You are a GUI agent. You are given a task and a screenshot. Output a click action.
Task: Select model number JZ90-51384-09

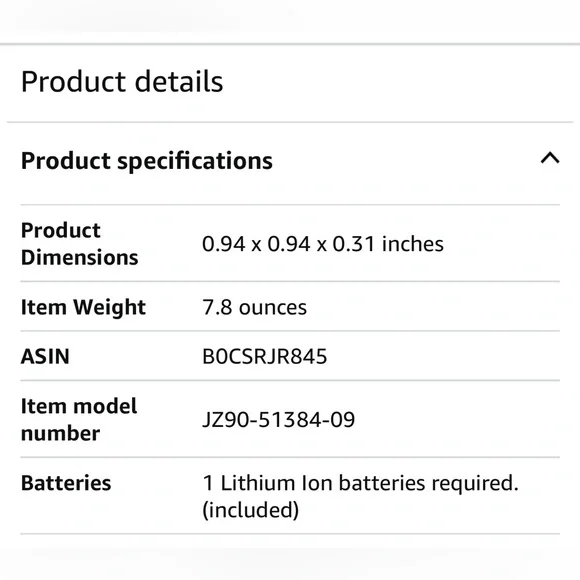tap(279, 420)
